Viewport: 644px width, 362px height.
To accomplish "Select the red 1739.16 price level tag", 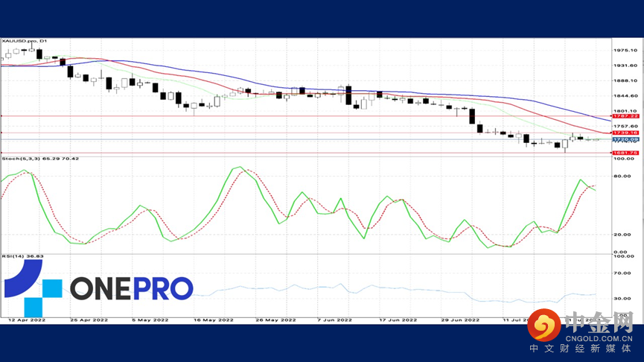I will 625,133.
